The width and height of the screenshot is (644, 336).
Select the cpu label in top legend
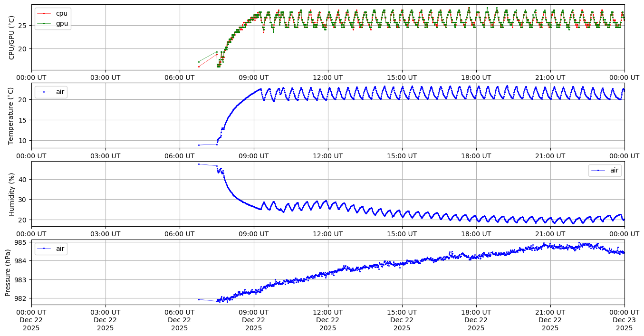pyautogui.click(x=62, y=14)
